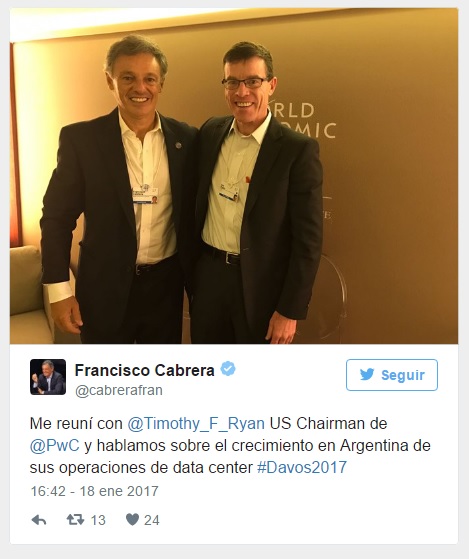Open the #Davos2017 hashtag
Image resolution: width=469 pixels, height=559 pixels.
(302, 467)
